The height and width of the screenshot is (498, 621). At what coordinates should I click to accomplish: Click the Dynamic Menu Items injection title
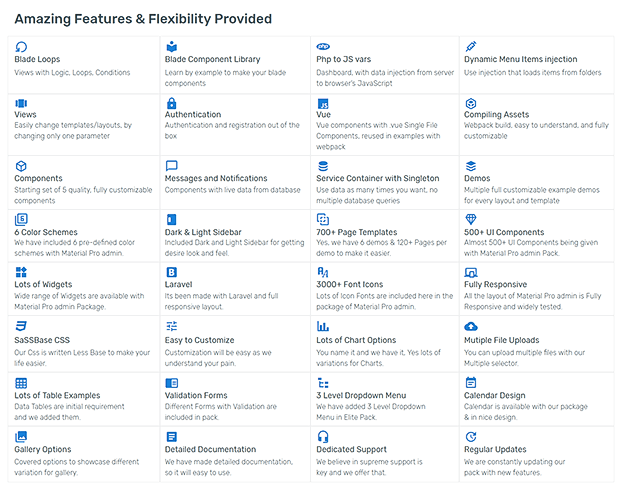[x=520, y=59]
